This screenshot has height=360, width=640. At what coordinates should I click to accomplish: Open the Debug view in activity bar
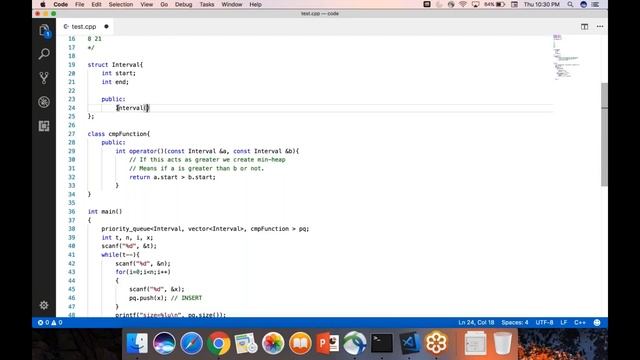(x=44, y=102)
